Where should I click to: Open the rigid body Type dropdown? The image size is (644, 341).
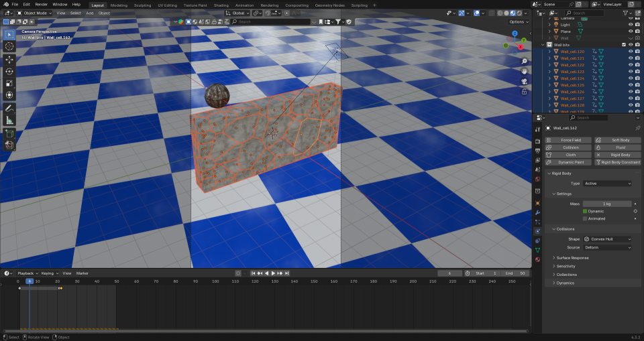[607, 183]
